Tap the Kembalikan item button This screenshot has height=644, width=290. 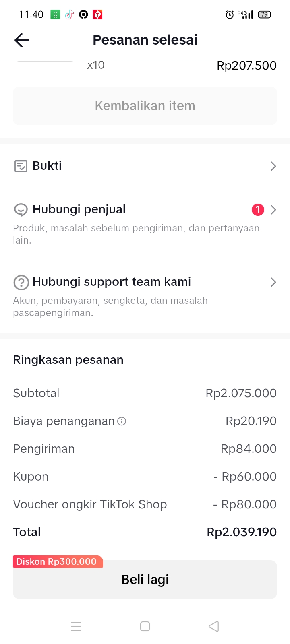(145, 106)
